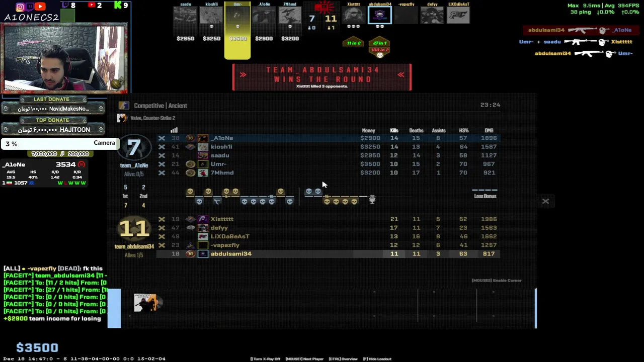The image size is (644, 362).
Task: Click the YouTube viewer count icon showing 2
Action: tap(92, 6)
